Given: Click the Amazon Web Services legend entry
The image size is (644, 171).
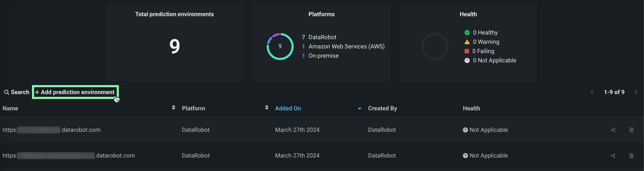Looking at the screenshot, I should point(346,47).
